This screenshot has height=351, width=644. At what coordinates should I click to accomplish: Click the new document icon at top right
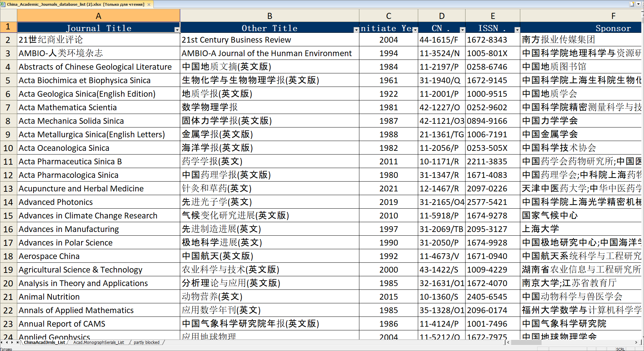pos(632,4)
